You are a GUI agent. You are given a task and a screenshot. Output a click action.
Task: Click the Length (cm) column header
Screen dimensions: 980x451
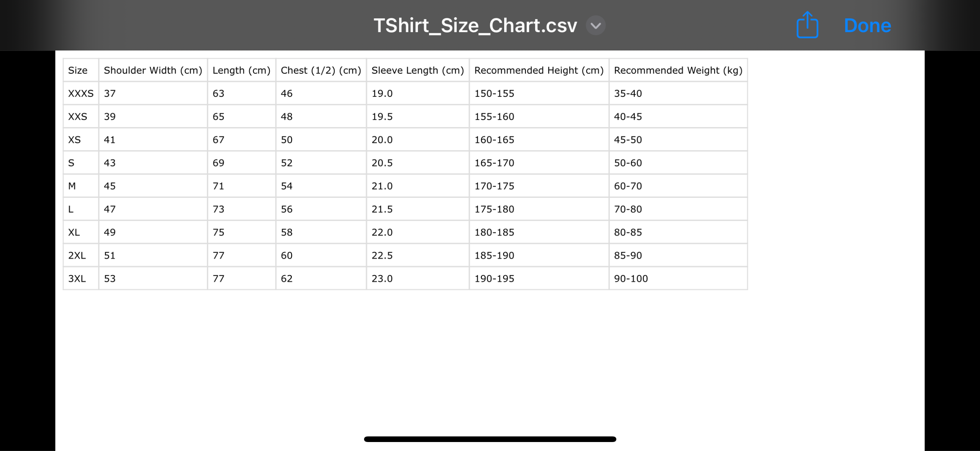click(241, 70)
